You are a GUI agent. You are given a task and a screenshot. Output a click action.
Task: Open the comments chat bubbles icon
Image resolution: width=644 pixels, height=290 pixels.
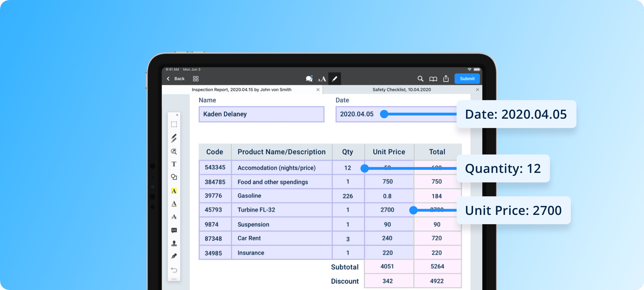click(309, 79)
